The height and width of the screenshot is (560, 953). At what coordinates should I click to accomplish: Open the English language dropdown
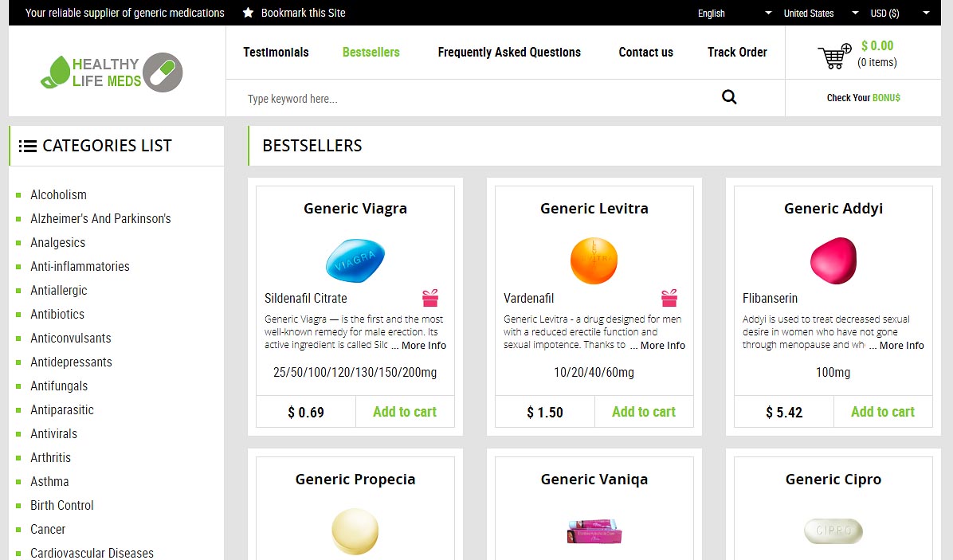pyautogui.click(x=735, y=13)
